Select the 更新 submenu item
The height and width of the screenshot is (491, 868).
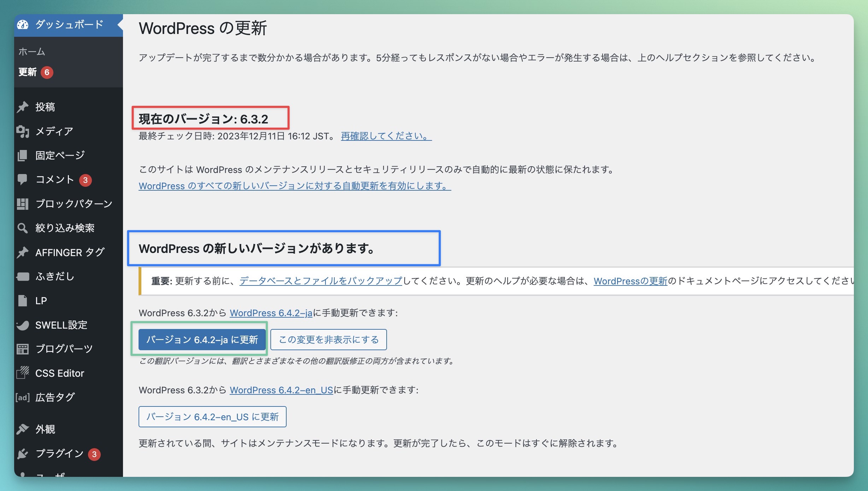pyautogui.click(x=28, y=72)
